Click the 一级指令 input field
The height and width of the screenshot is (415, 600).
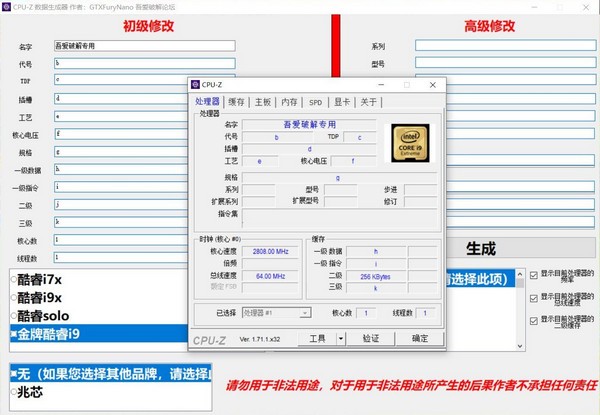click(121, 187)
